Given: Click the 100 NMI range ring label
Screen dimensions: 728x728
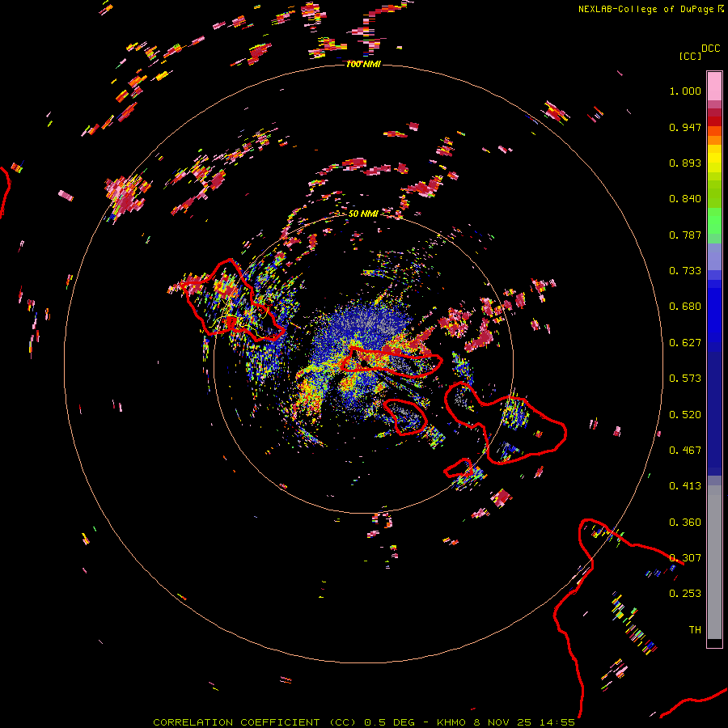Looking at the screenshot, I should 363,64.
